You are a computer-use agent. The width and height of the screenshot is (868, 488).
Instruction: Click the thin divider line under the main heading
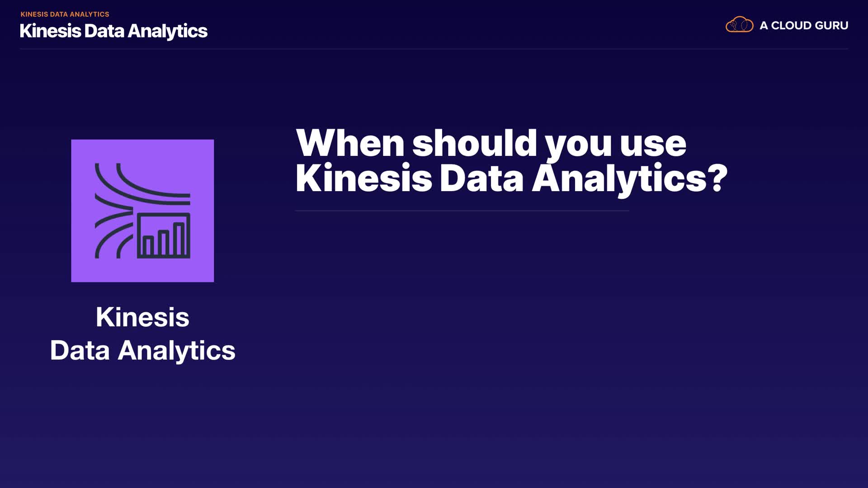tap(462, 211)
